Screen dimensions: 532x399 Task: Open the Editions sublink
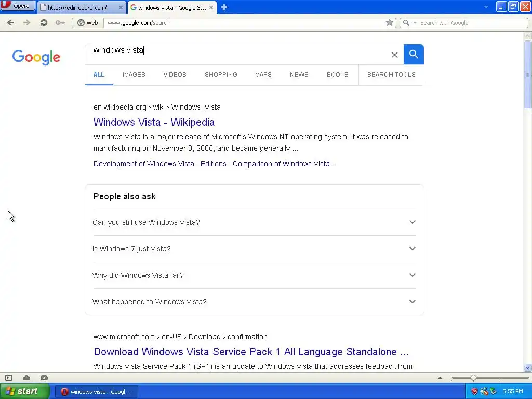coord(214,164)
